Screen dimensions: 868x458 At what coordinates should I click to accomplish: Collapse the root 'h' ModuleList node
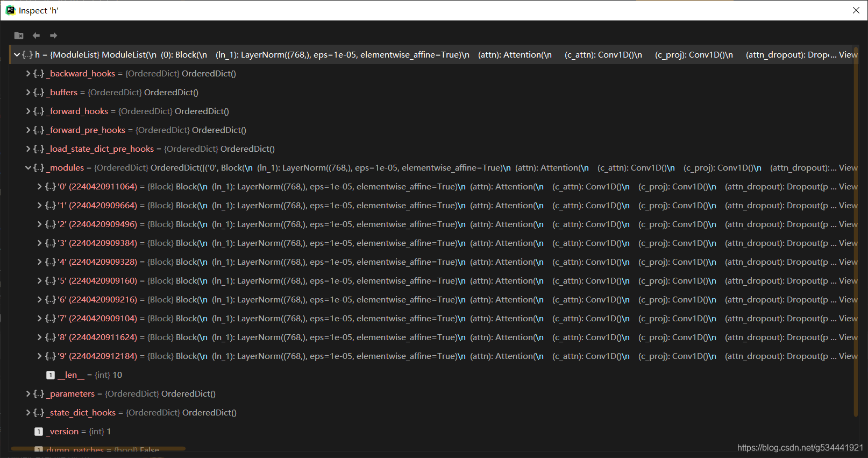17,55
